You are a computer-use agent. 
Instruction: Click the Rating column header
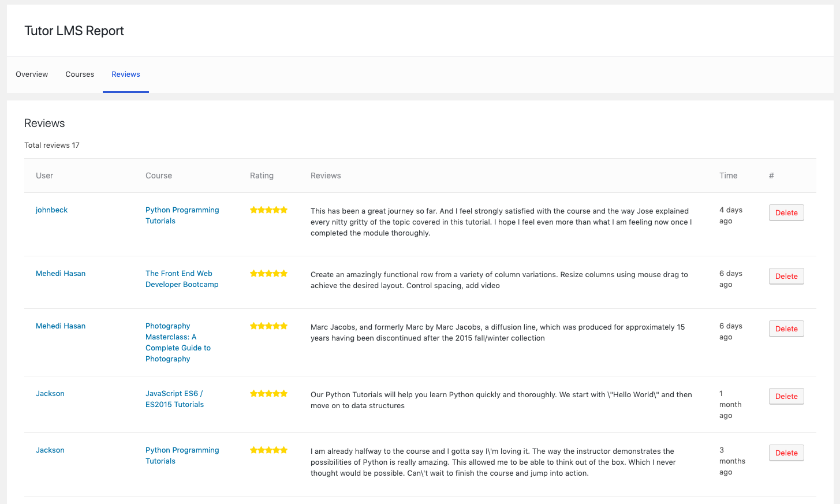point(262,176)
